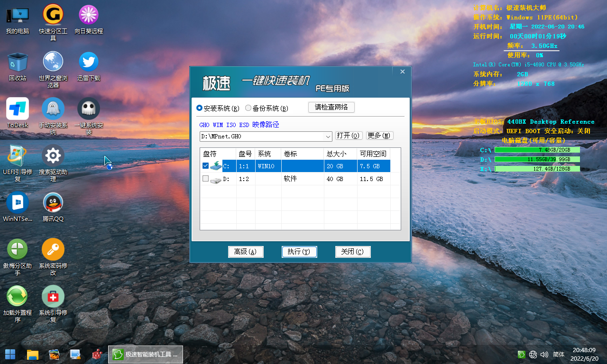Open 一键系统安装 dark ghost icon

pos(89,116)
